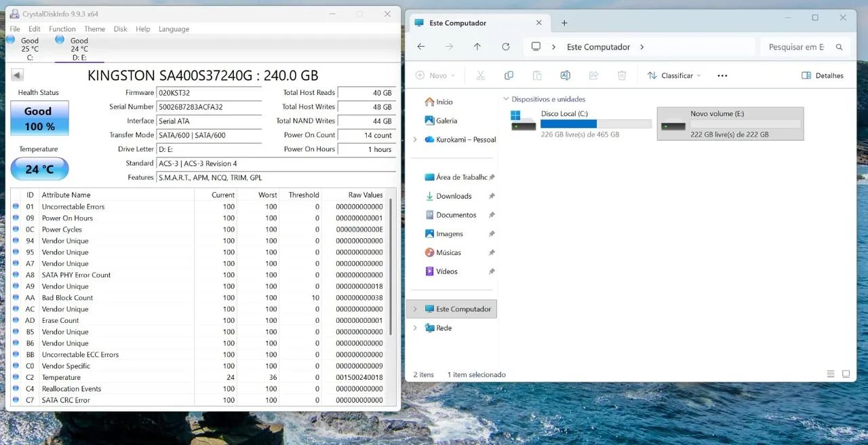Open the Function menu in CrystalDiskInfo
Screen dimensions: 868x445
pos(62,29)
